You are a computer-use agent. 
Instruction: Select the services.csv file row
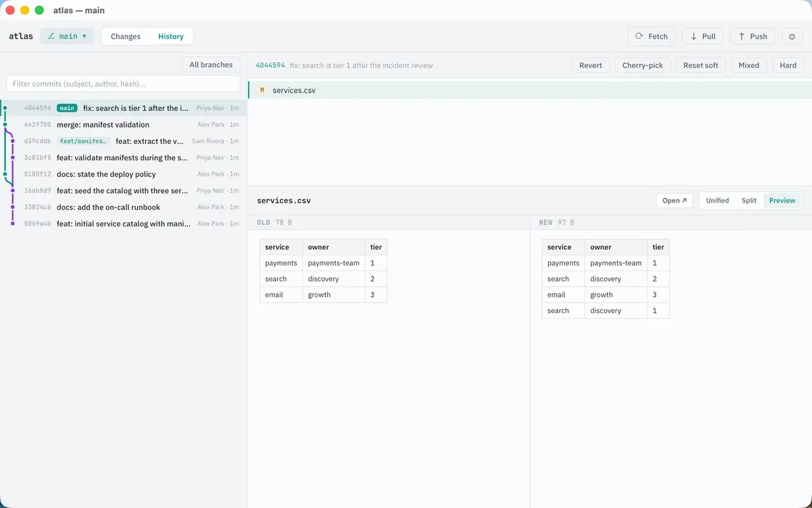530,90
